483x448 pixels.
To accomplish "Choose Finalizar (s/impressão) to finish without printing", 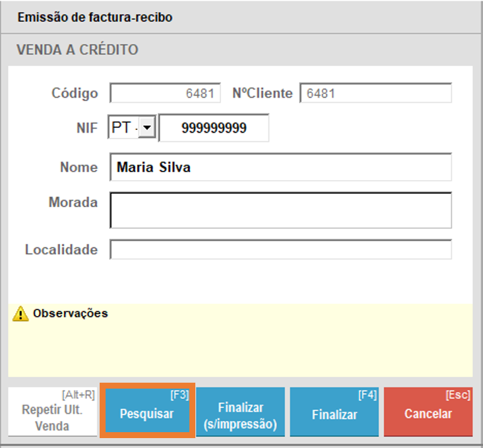I will (241, 414).
